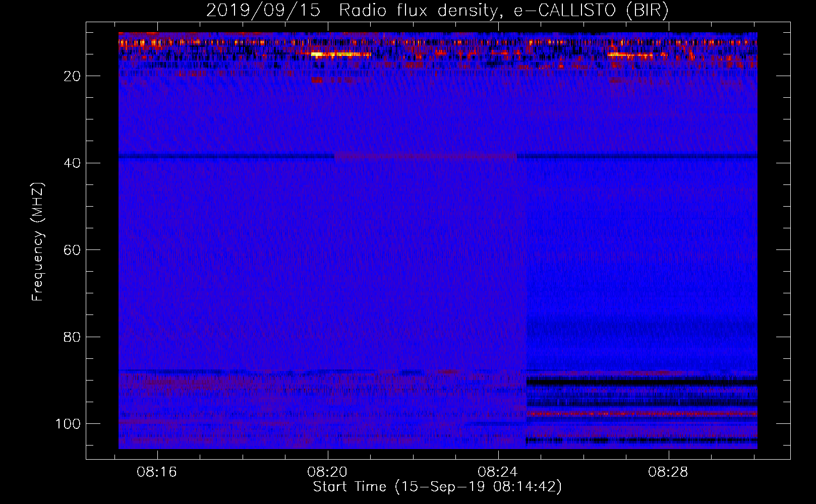The image size is (816, 504).
Task: Click the 100 MHz frequency tick label
Action: pyautogui.click(x=68, y=424)
